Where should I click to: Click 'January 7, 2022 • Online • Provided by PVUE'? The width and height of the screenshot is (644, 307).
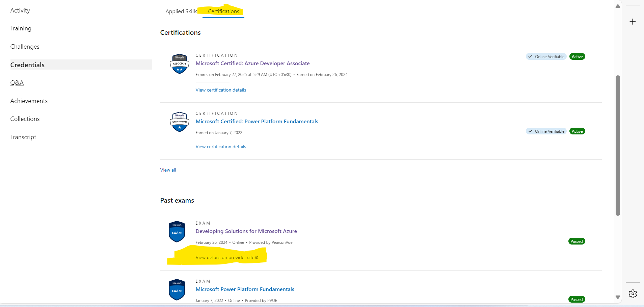click(236, 301)
